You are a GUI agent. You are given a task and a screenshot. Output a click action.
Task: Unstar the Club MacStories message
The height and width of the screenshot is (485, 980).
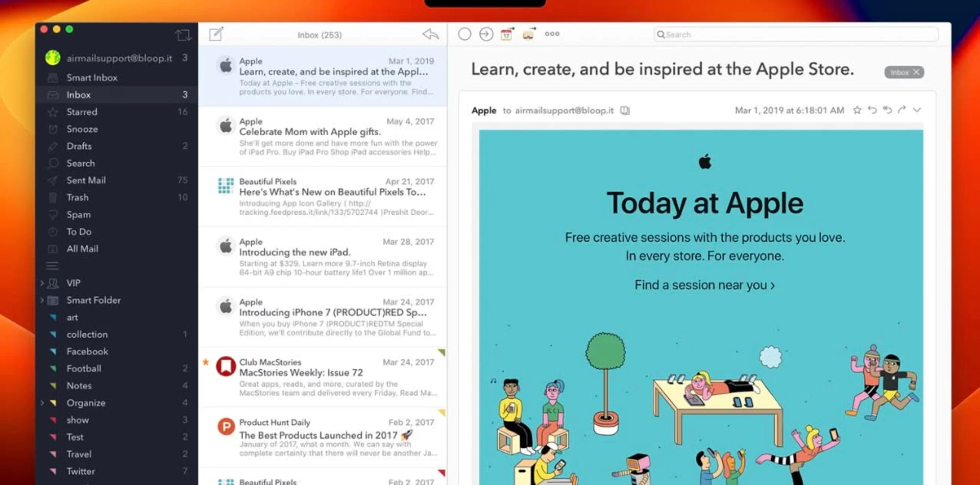click(x=206, y=362)
